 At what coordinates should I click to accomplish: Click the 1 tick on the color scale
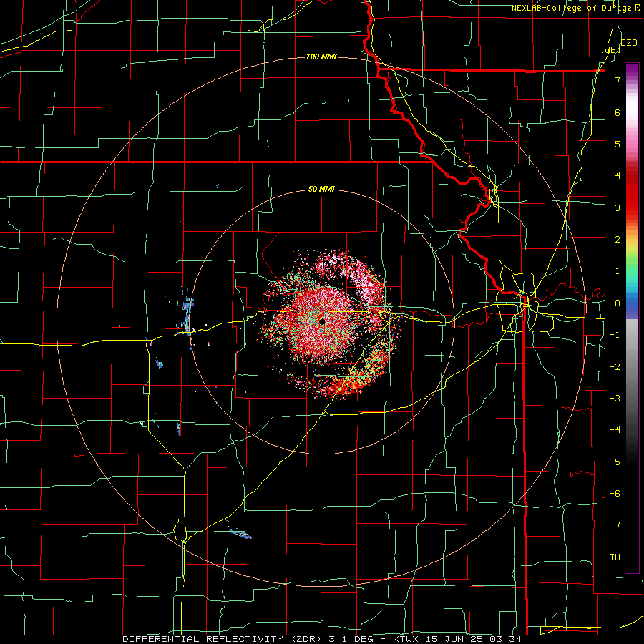pos(618,271)
